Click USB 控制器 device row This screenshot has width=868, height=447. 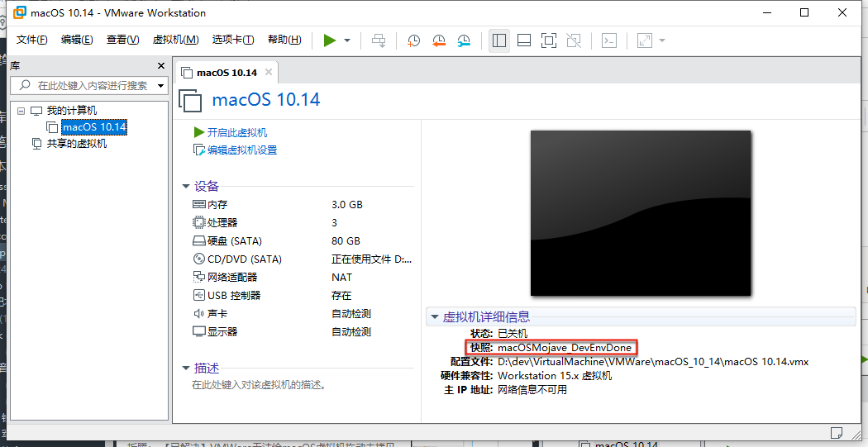pyautogui.click(x=303, y=296)
